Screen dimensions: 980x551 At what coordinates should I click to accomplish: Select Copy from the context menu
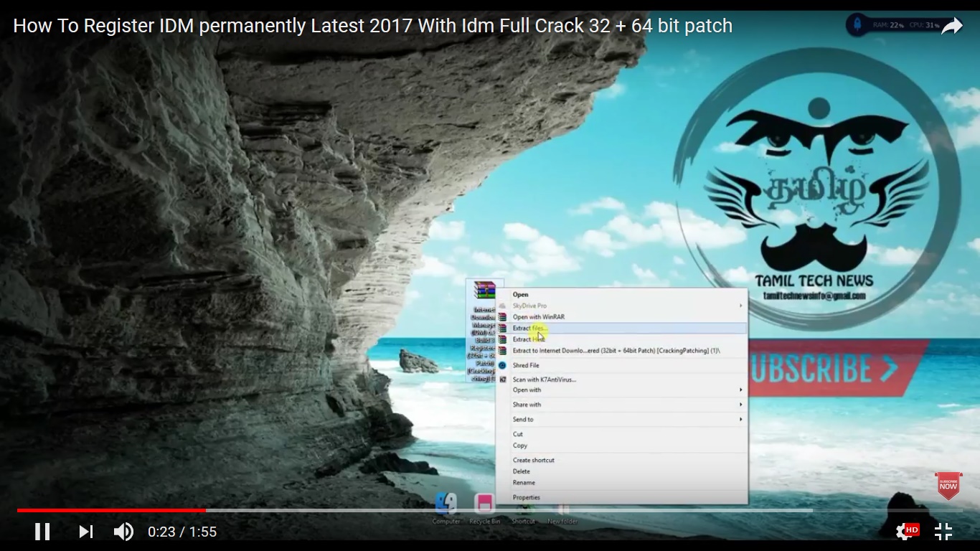pos(622,446)
